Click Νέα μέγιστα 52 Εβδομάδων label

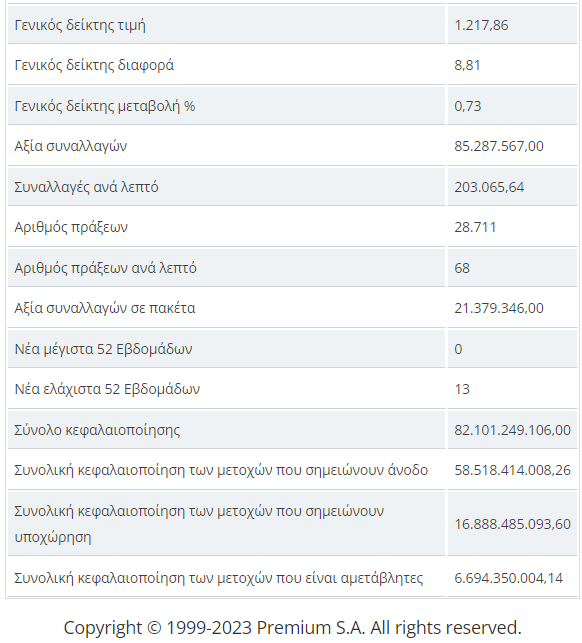click(x=103, y=349)
